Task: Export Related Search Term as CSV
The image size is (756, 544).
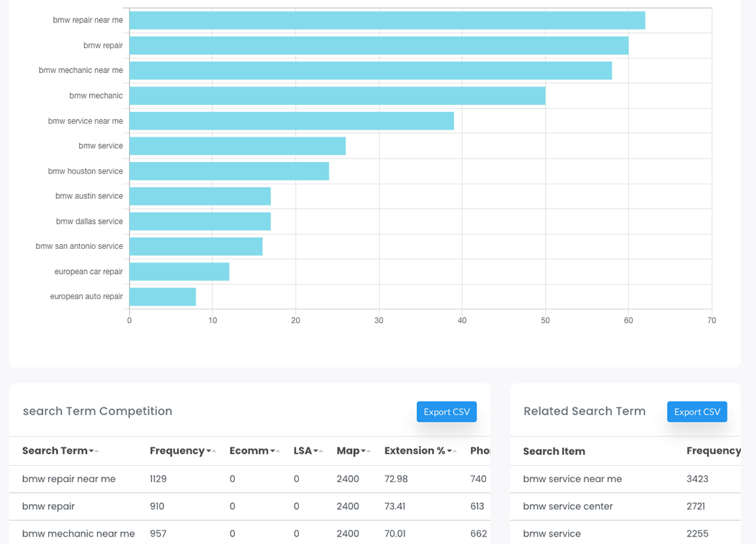Action: pyautogui.click(x=697, y=411)
